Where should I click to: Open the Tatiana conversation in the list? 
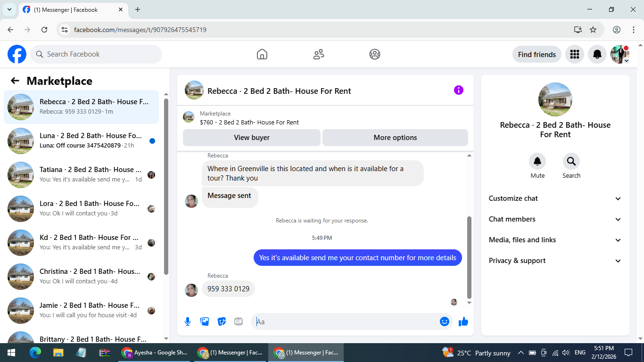click(x=81, y=175)
